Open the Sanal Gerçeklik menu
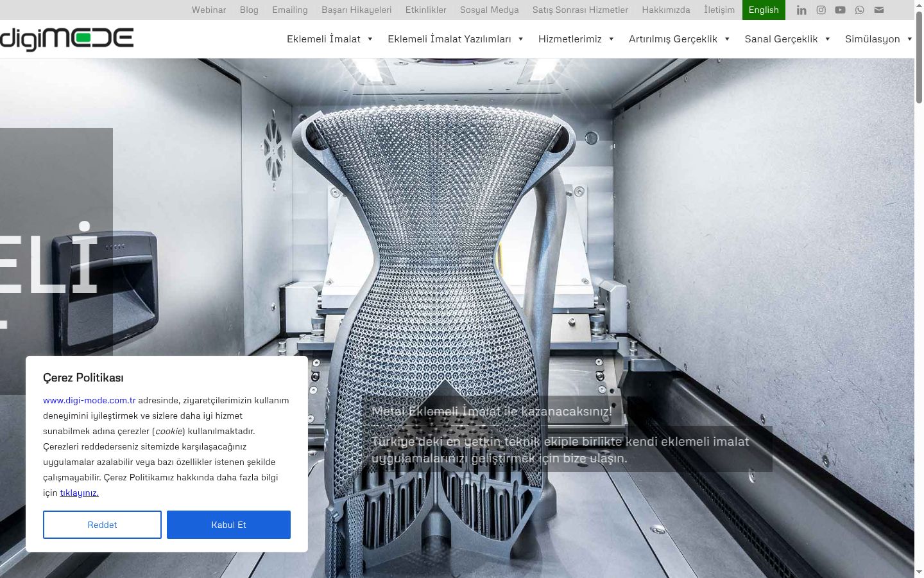This screenshot has width=924, height=578. (781, 39)
